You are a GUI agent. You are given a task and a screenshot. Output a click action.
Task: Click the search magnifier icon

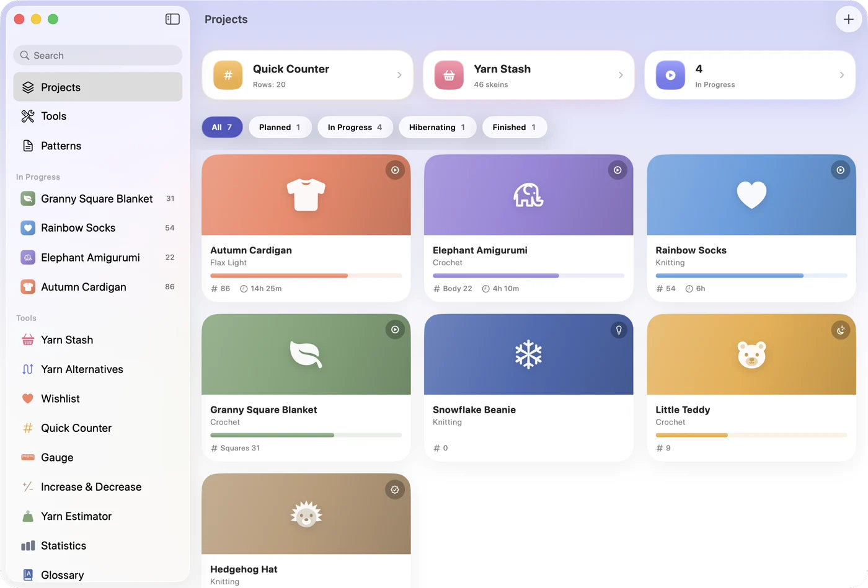[x=25, y=55]
